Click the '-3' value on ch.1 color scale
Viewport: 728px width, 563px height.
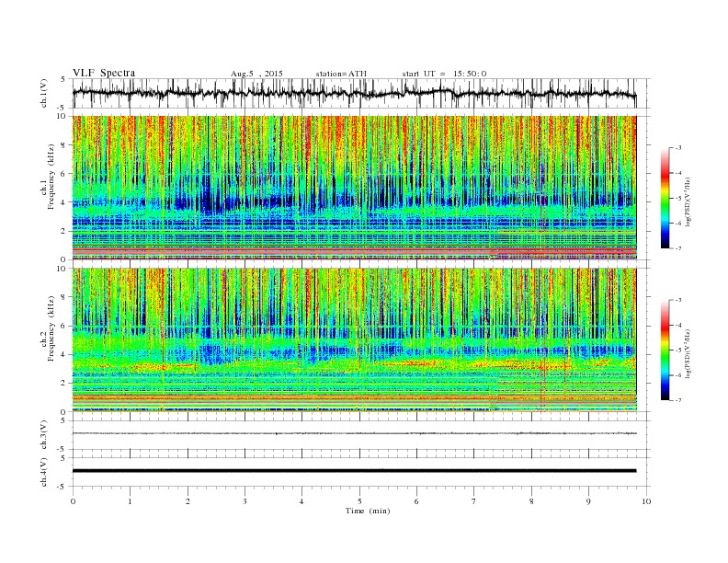pyautogui.click(x=678, y=148)
